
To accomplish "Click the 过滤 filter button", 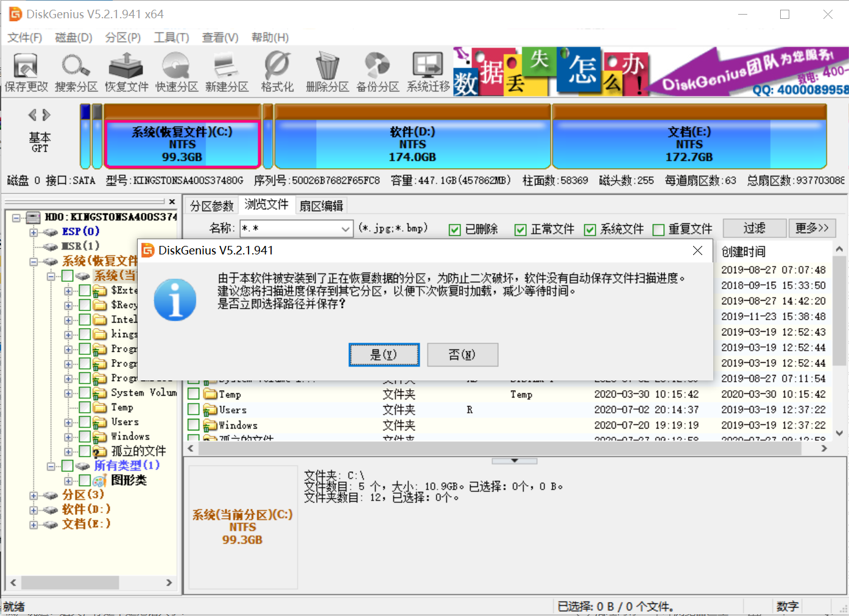I will click(754, 228).
